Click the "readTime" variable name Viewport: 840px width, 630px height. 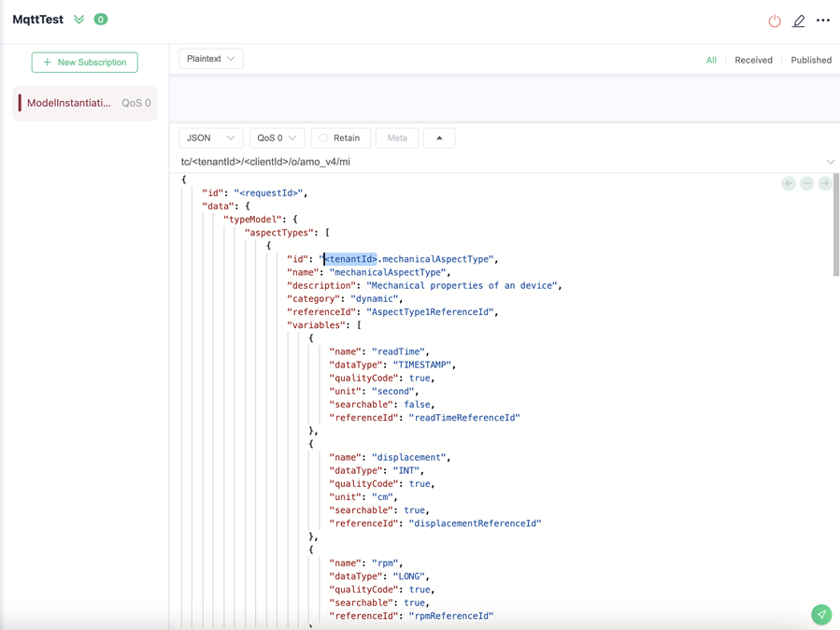[400, 351]
